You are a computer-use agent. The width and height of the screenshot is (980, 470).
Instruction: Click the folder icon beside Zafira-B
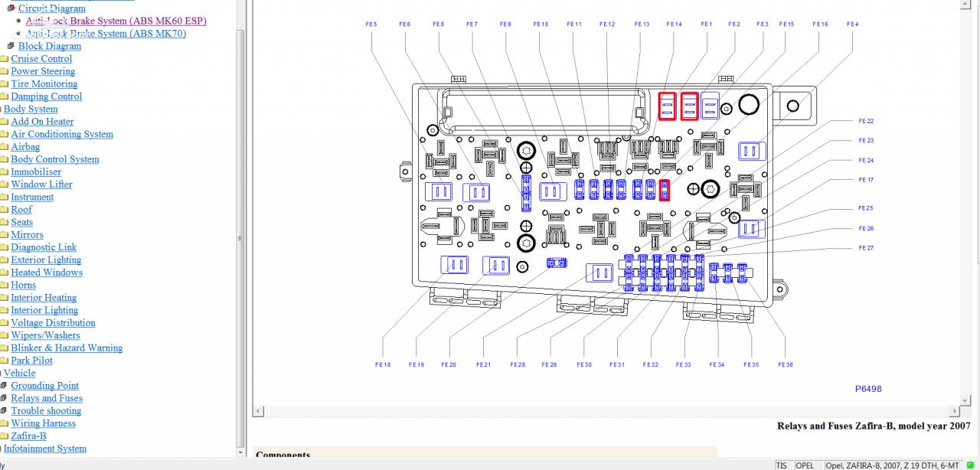pos(4,436)
